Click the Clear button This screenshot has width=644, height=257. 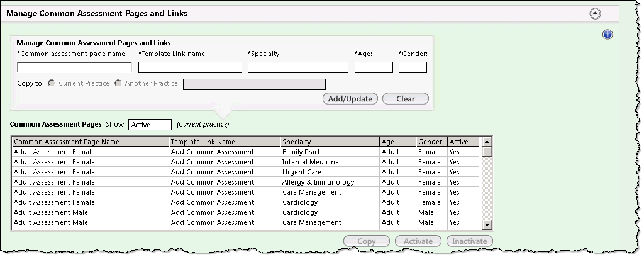[x=406, y=99]
